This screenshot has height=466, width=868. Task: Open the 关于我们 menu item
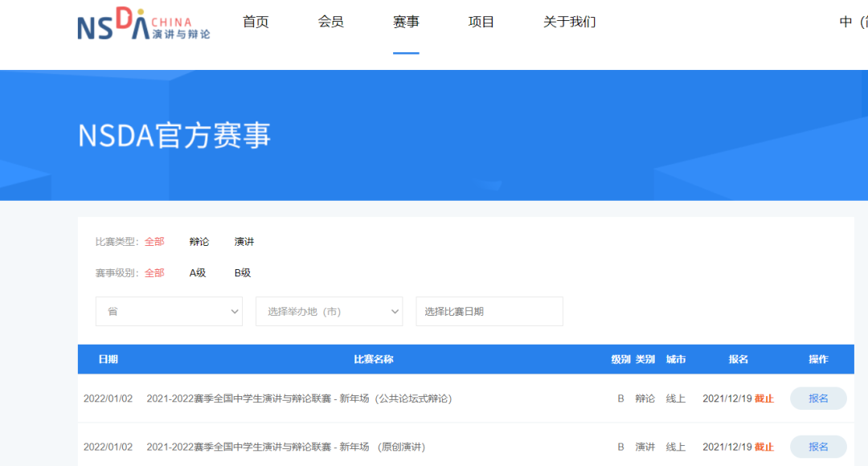570,22
